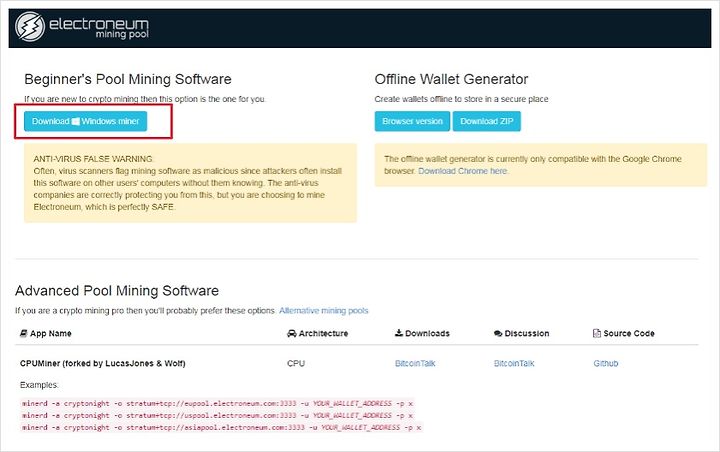The height and width of the screenshot is (452, 720).
Task: Open CPUMiner BitcoinTalk link under Discussion
Action: (x=514, y=363)
